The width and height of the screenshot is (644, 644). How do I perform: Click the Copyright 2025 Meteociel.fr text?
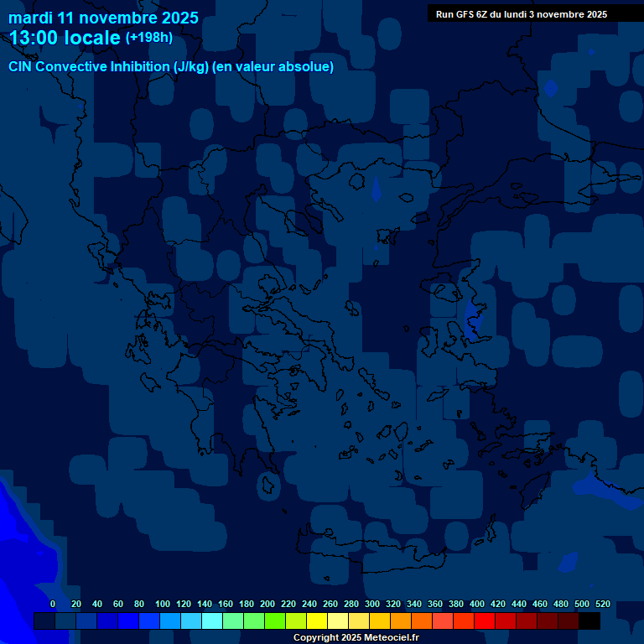[x=356, y=637]
